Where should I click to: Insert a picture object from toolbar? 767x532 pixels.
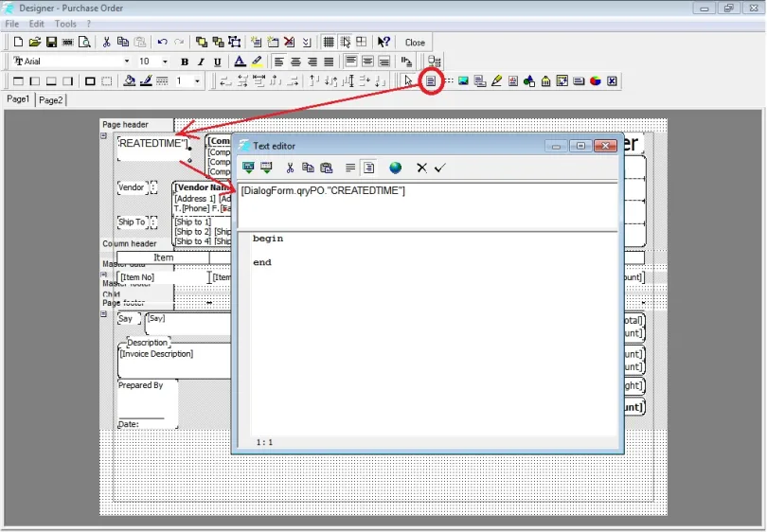tap(463, 81)
